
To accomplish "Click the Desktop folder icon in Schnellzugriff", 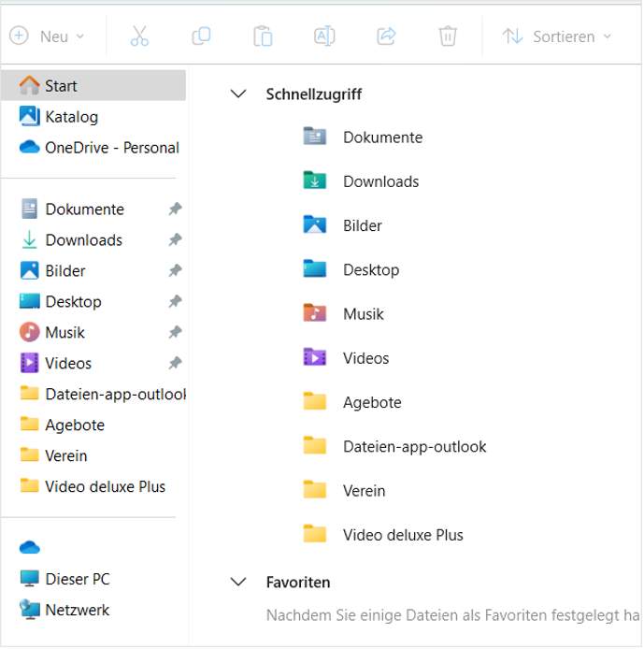I will (314, 268).
